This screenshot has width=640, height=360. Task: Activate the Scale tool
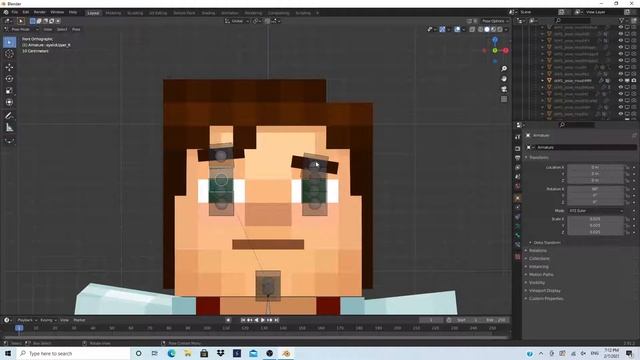point(9,91)
